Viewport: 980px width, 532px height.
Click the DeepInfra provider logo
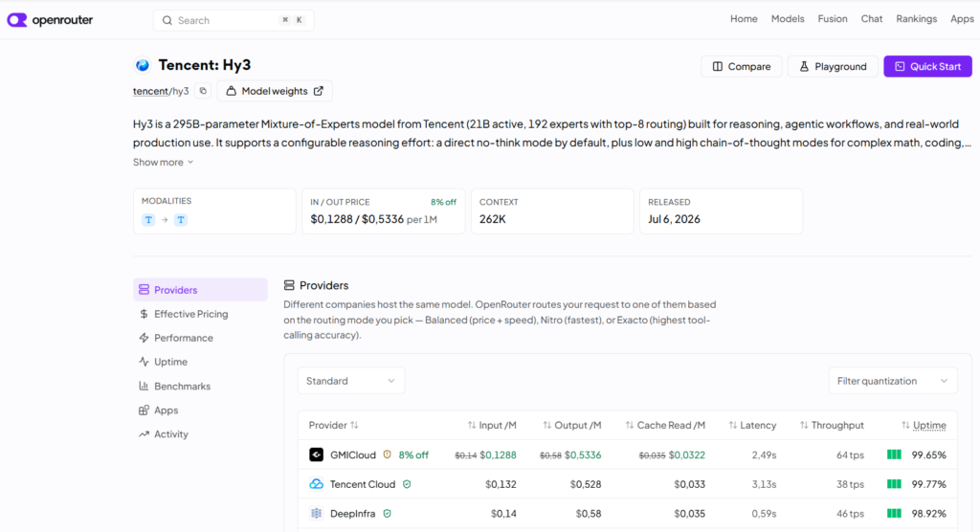(316, 513)
